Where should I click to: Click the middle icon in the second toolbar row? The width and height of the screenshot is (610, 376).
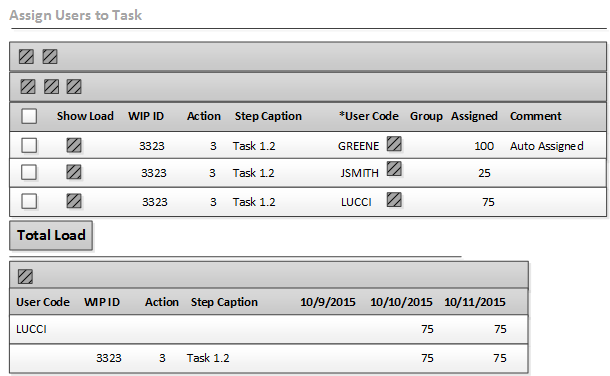(x=51, y=87)
